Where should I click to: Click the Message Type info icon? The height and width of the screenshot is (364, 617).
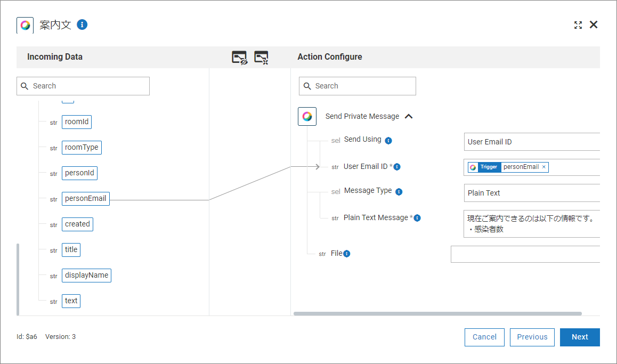pos(399,192)
